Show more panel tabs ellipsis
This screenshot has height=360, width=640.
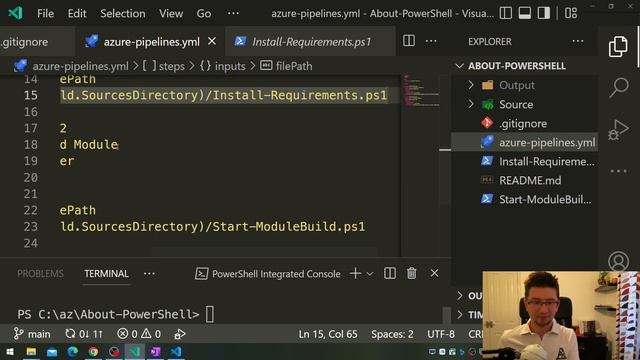[x=149, y=273]
